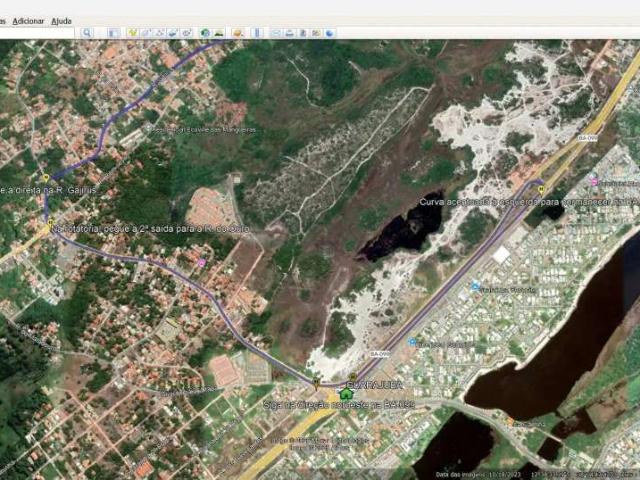The height and width of the screenshot is (480, 640).
Task: Click the print toolbar icon
Action: point(290,33)
